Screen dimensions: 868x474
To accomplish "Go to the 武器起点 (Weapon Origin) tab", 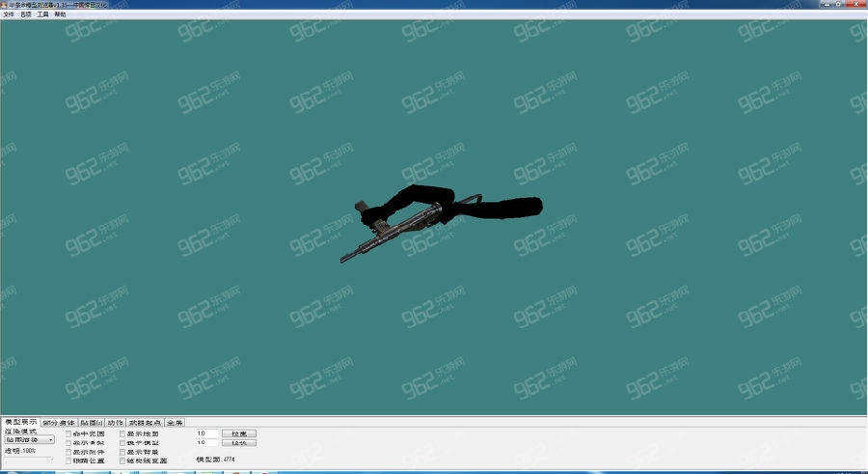I will coord(146,423).
